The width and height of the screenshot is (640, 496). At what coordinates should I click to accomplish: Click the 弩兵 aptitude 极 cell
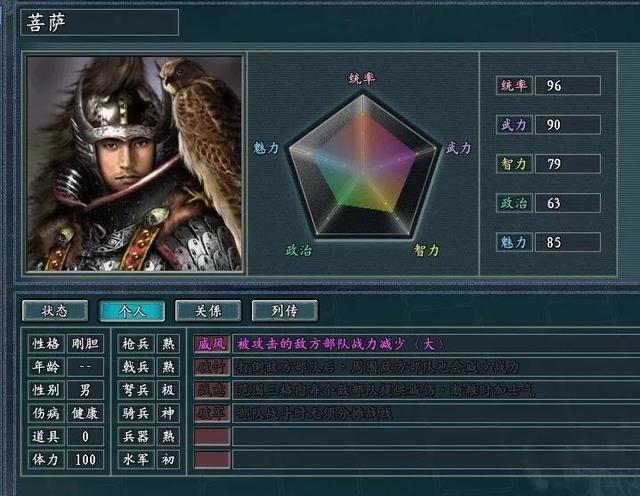click(168, 390)
